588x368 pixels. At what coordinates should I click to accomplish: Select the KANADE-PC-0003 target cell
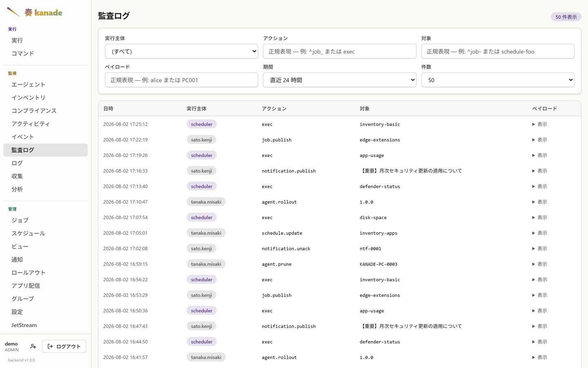coord(379,264)
